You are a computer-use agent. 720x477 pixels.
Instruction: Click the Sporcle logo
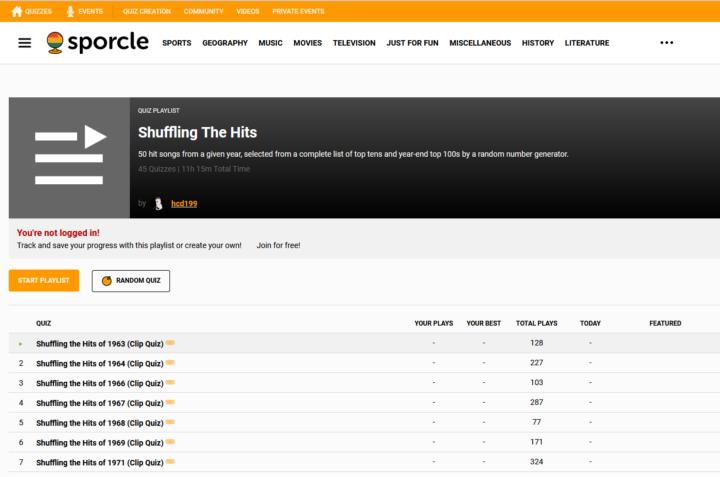coord(98,43)
